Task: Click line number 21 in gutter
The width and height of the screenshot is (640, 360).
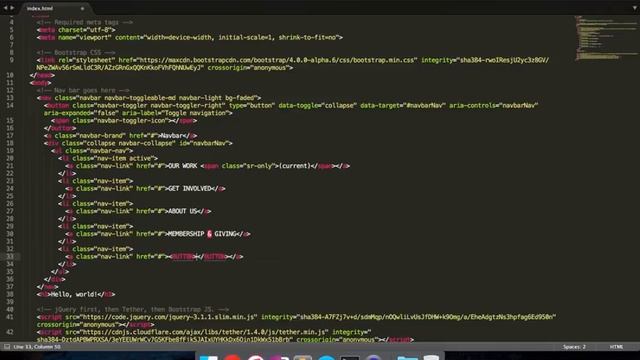Action: pyautogui.click(x=10, y=166)
